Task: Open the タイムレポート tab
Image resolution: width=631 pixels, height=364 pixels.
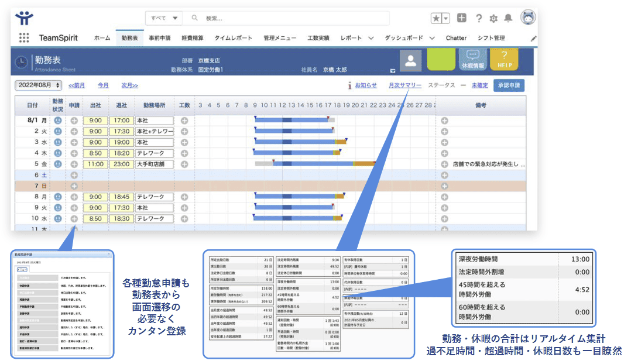Action: coord(233,38)
